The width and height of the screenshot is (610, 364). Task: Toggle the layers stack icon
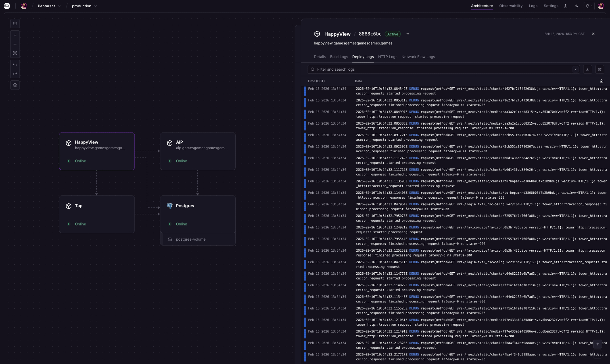[x=15, y=85]
